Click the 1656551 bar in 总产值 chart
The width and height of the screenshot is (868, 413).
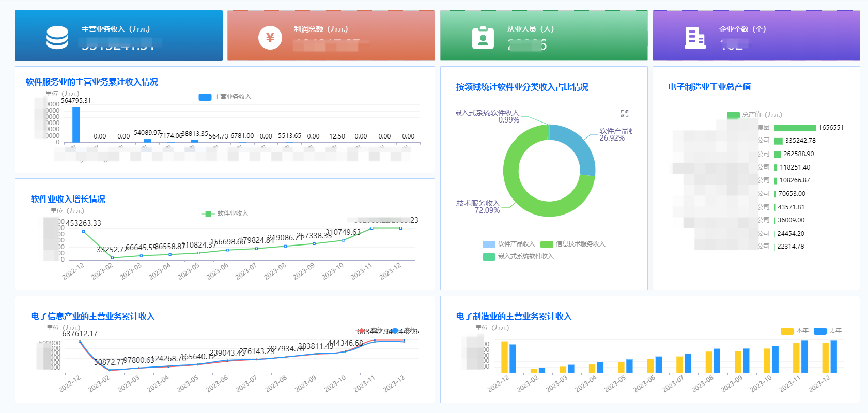[795, 128]
